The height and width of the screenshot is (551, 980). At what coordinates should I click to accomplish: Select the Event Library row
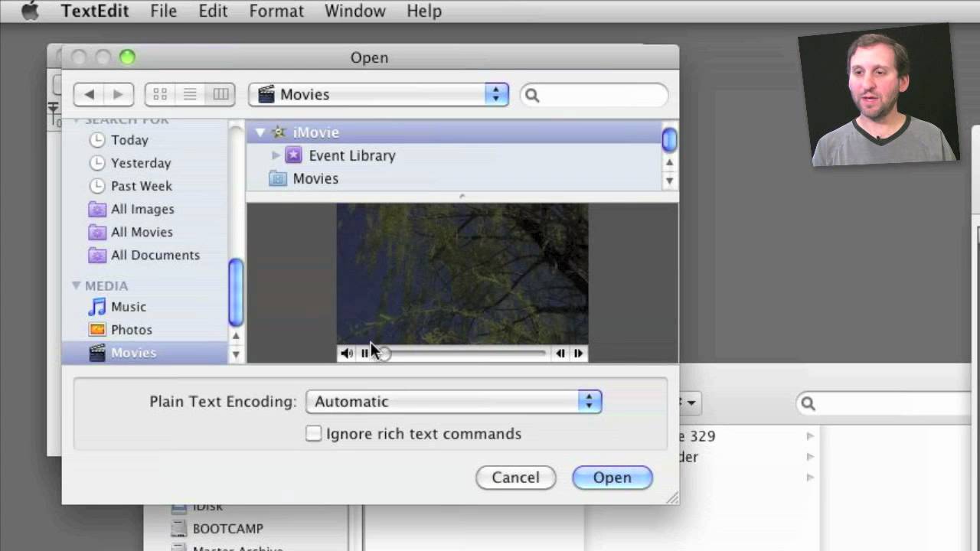pyautogui.click(x=454, y=155)
